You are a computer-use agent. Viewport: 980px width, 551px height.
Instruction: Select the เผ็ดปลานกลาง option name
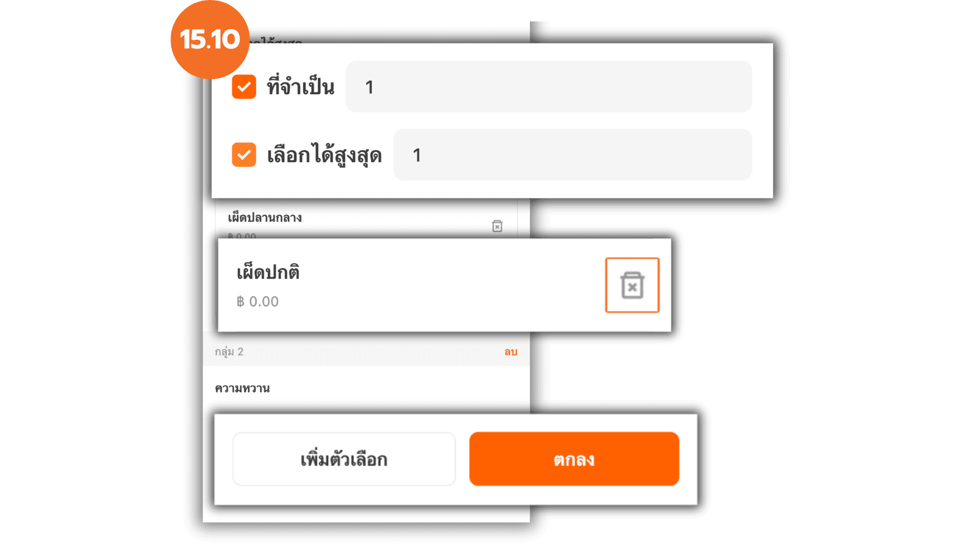point(265,218)
